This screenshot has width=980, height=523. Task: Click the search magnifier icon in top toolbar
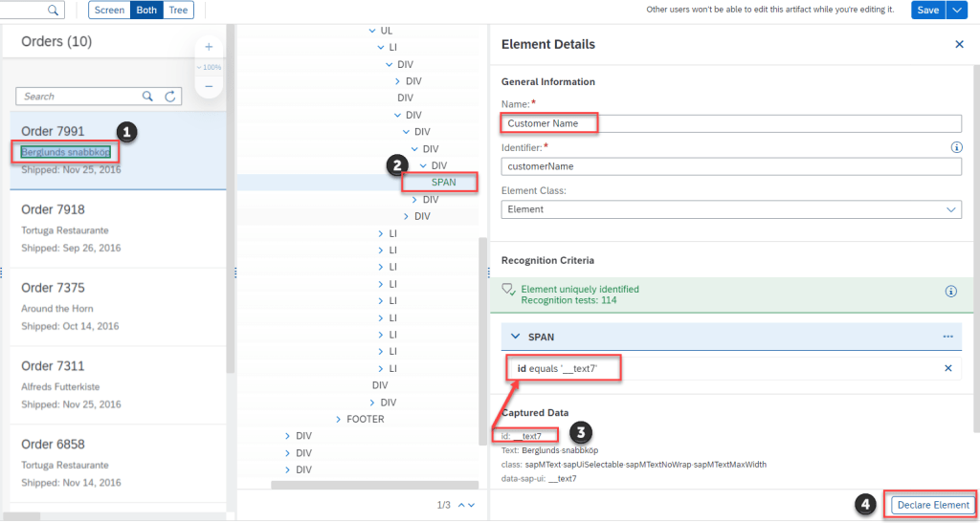point(53,10)
